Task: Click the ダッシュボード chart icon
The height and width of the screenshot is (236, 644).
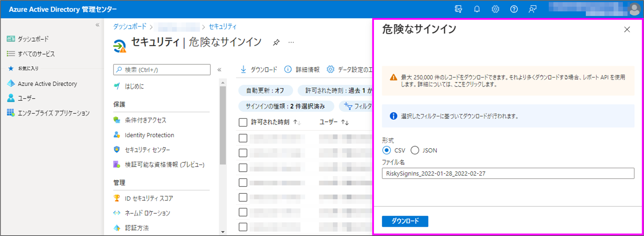Action: point(11,39)
